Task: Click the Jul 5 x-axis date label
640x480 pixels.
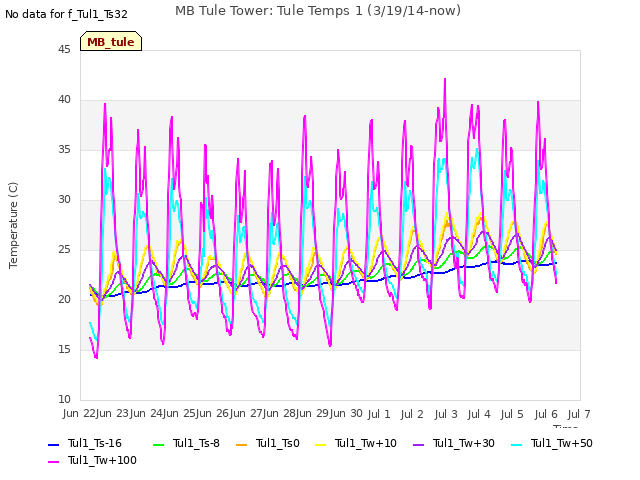Action: coord(512,415)
